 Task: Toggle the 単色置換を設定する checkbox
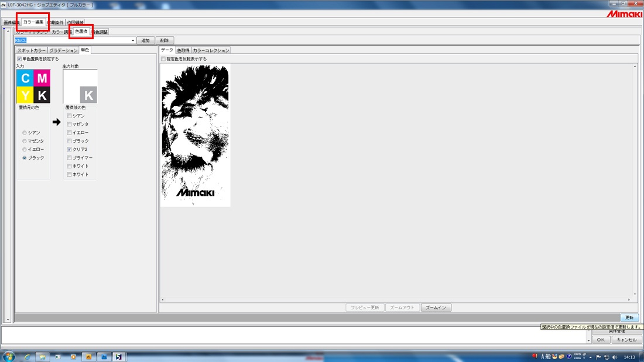click(19, 58)
